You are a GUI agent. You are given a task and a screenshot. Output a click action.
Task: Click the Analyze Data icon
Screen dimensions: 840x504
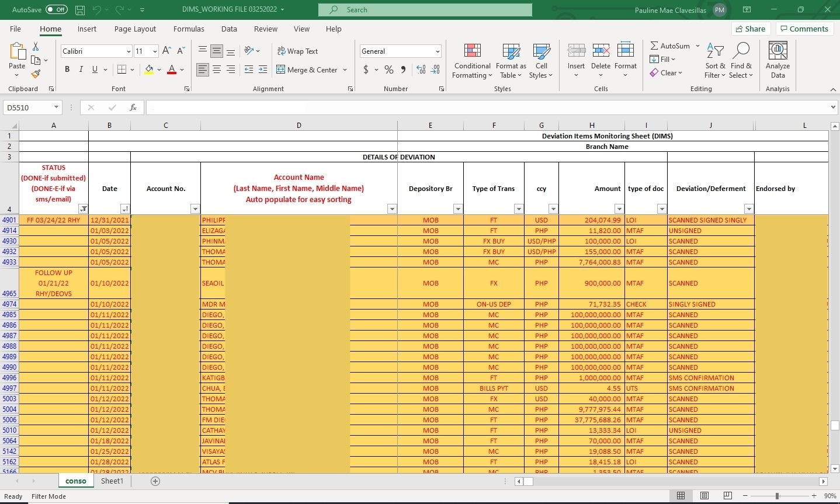click(x=777, y=61)
